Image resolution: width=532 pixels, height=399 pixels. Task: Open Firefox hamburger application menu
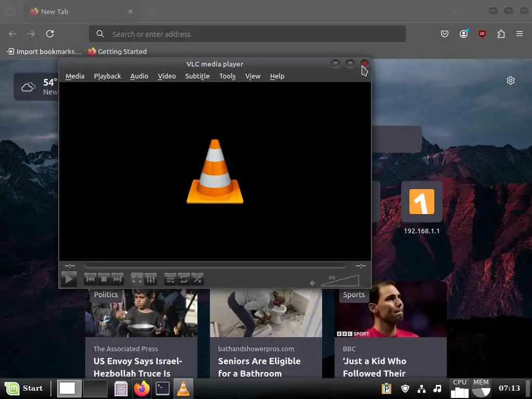coord(520,34)
